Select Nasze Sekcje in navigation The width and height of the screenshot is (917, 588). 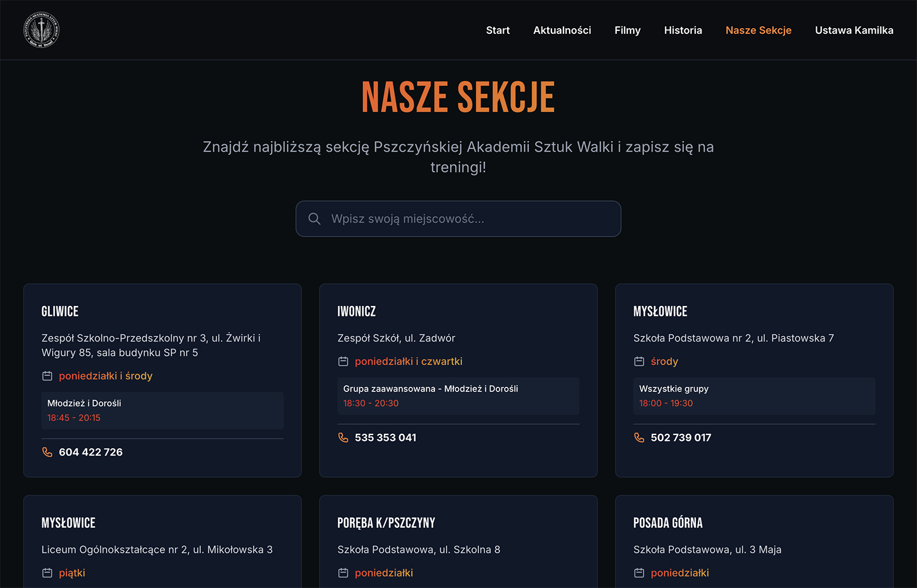pos(758,30)
